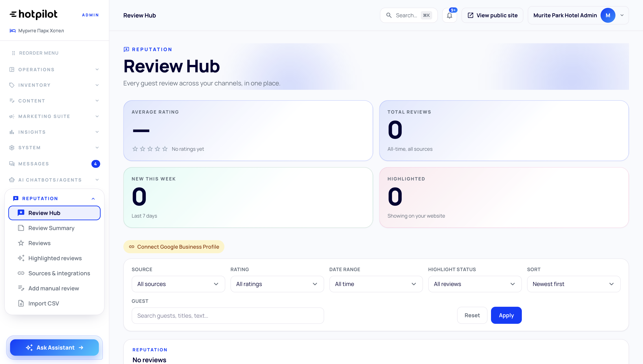Viewport: 643px width, 364px height.
Task: Open Review Summary page
Action: coord(54,228)
